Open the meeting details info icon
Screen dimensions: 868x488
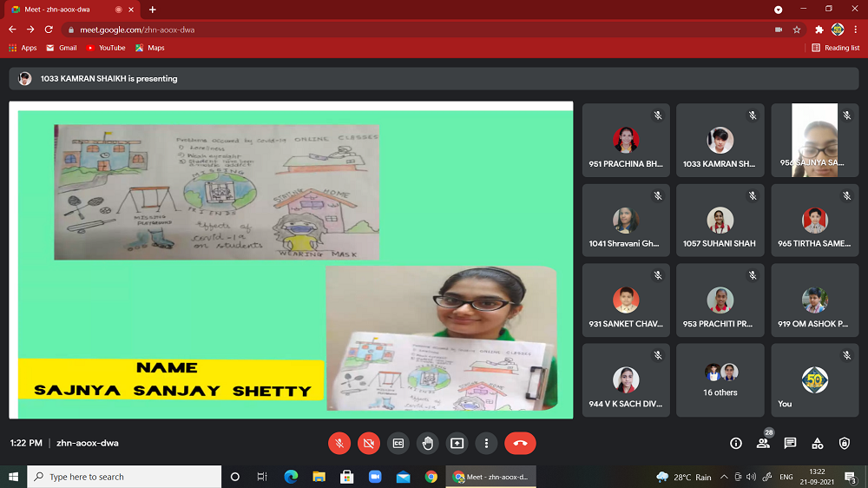[x=736, y=443]
